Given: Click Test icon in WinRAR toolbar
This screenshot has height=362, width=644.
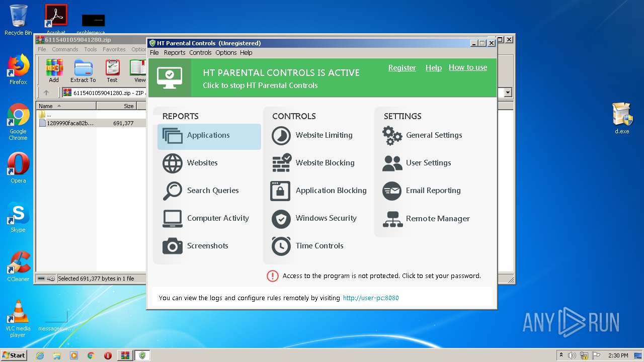Looking at the screenshot, I should click(x=112, y=70).
